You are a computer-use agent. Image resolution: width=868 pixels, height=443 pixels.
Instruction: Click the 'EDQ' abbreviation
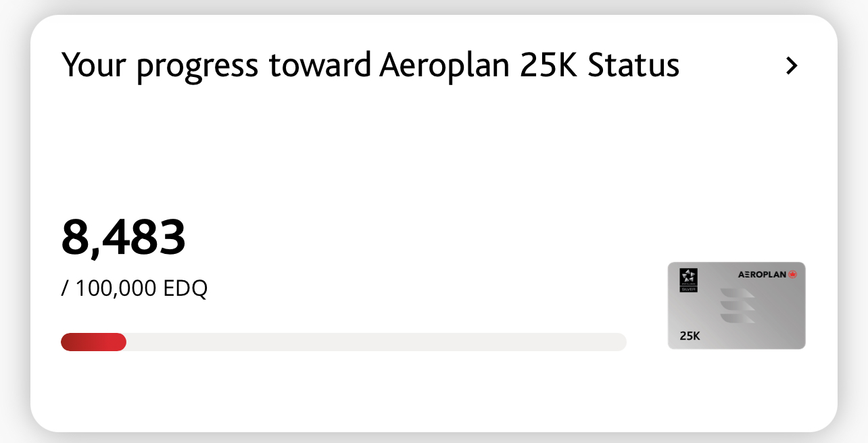[185, 289]
